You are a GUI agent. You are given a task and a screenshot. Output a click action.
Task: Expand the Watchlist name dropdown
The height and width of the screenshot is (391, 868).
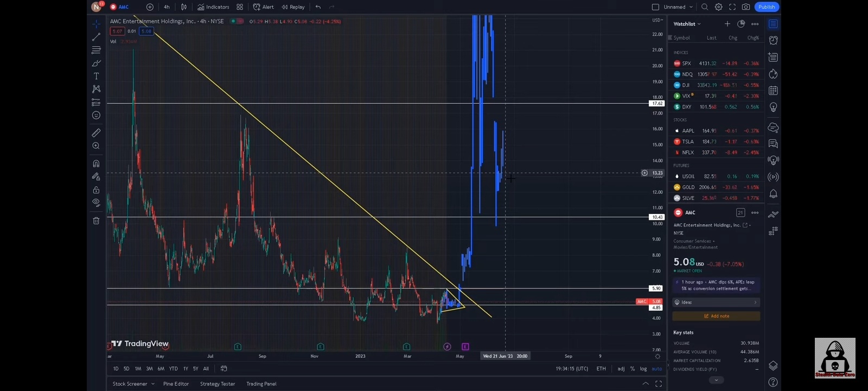pyautogui.click(x=687, y=24)
